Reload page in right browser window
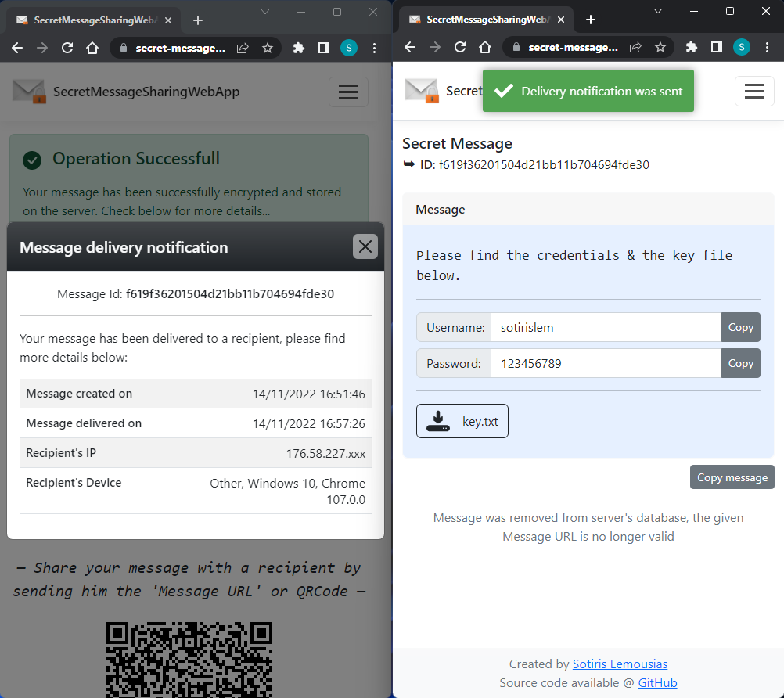The image size is (784, 698). (x=460, y=47)
